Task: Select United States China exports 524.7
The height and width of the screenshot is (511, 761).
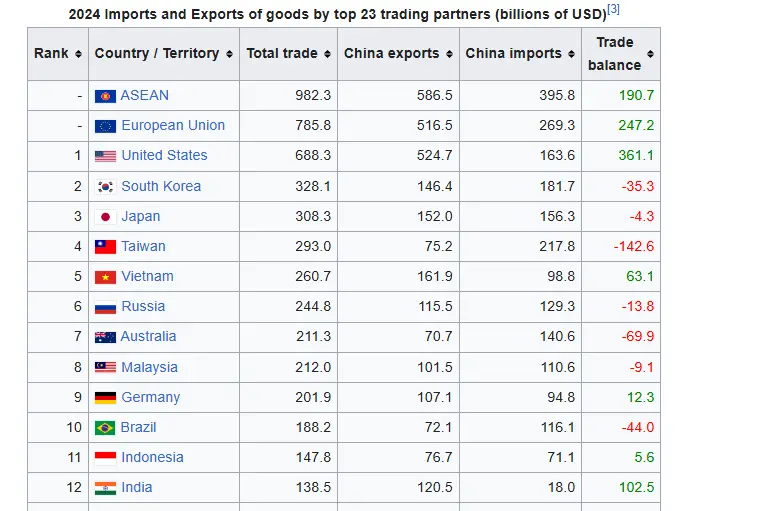Action: pos(435,155)
